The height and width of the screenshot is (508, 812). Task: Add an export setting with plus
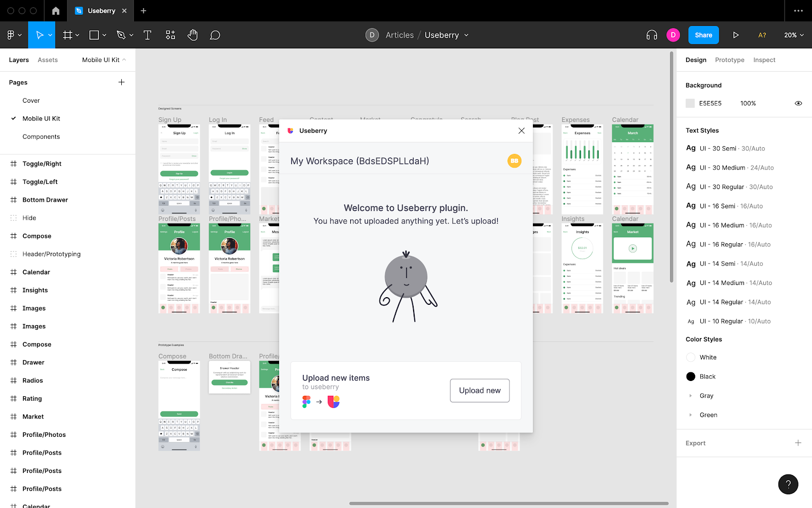click(798, 443)
